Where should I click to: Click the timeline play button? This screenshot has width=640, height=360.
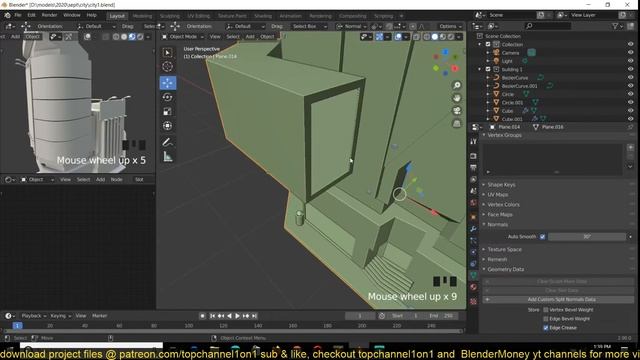coord(237,316)
